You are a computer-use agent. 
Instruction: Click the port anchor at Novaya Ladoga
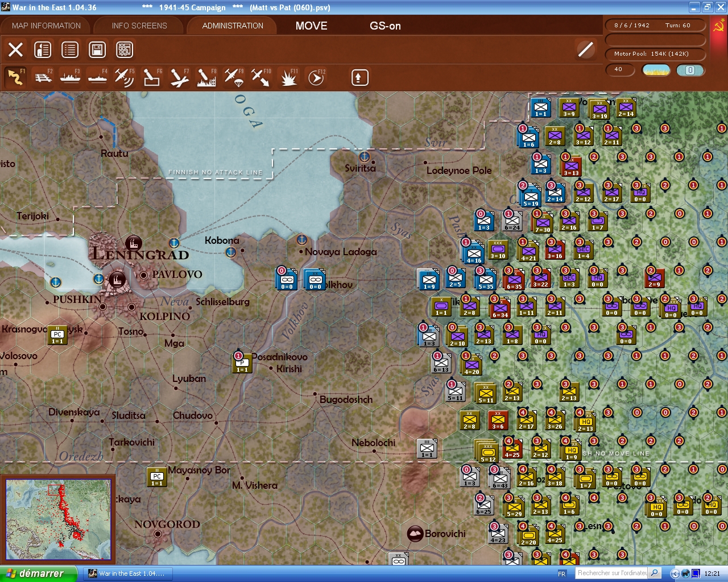coord(302,239)
